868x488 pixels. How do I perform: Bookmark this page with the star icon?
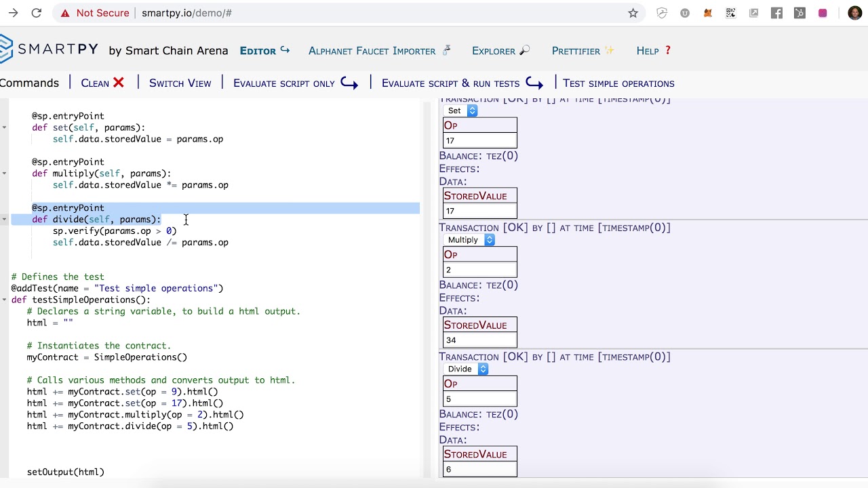click(633, 13)
